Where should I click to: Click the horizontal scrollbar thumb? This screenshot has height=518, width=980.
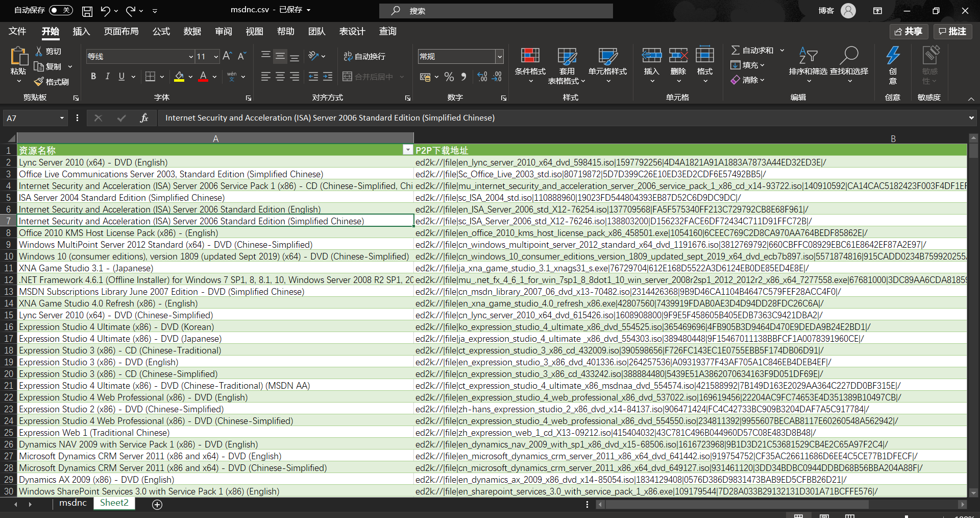click(x=737, y=504)
